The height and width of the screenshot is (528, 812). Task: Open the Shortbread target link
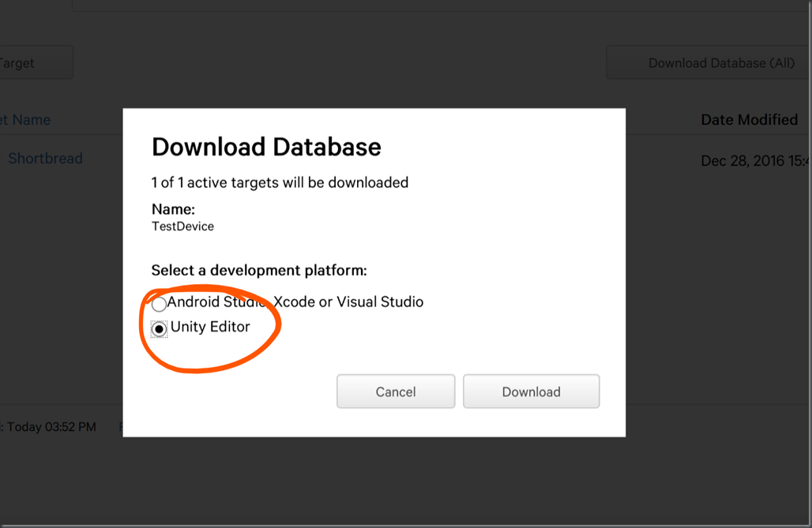(45, 159)
